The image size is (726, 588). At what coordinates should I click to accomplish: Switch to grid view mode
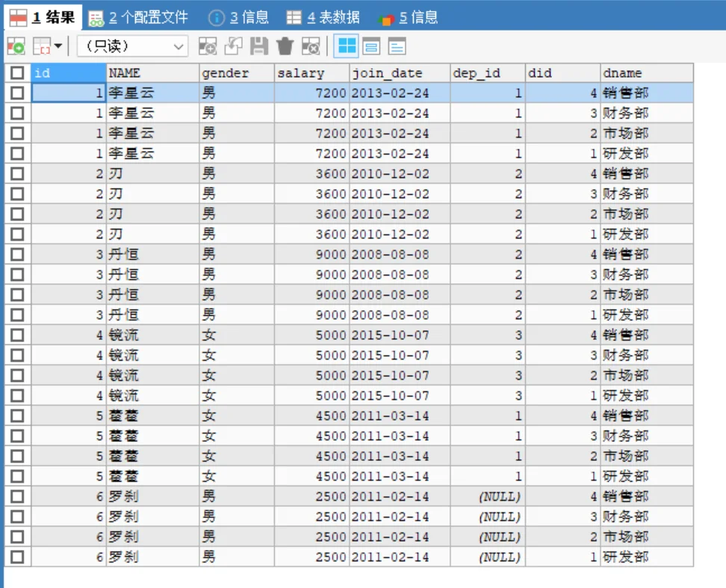[x=347, y=46]
